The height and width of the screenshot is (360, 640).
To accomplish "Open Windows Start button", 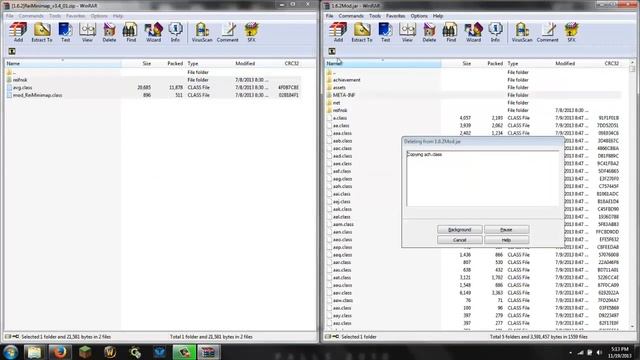I will pos(11,352).
